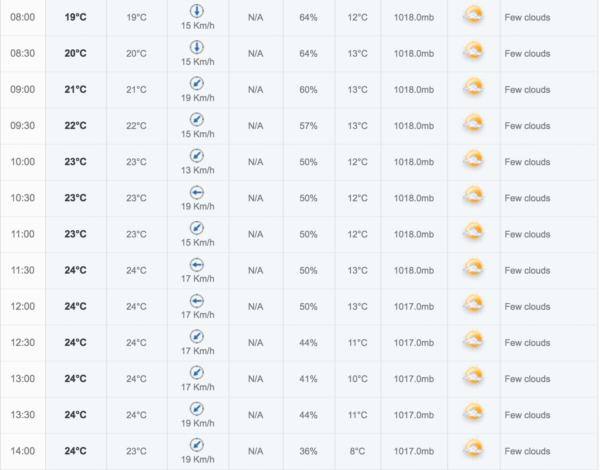
Task: Select the 10:00 time cell
Action: point(23,162)
